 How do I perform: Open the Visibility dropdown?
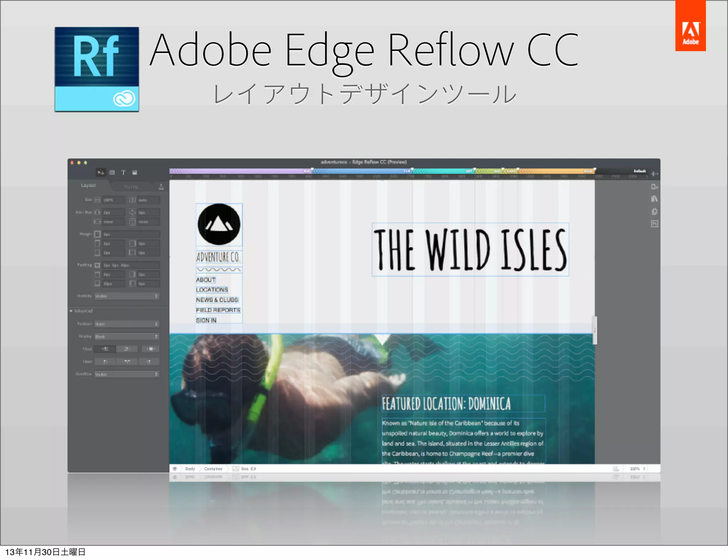pyautogui.click(x=127, y=296)
